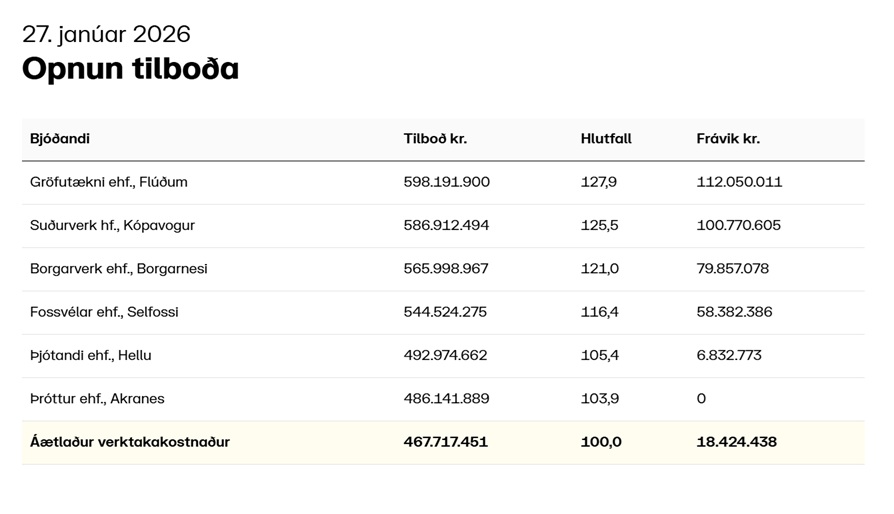This screenshot has width=894, height=514.
Task: Click the Þróttur ehf., Akranes bidder name
Action: click(97, 398)
